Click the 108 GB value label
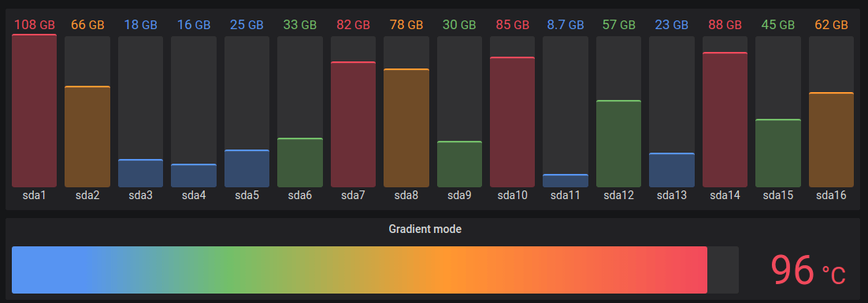 pyautogui.click(x=35, y=25)
